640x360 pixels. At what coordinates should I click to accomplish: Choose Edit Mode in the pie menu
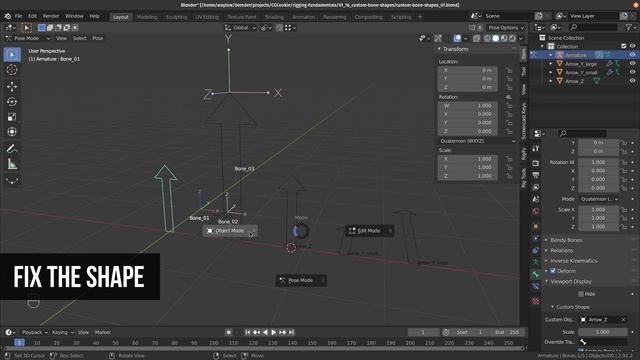(x=369, y=231)
